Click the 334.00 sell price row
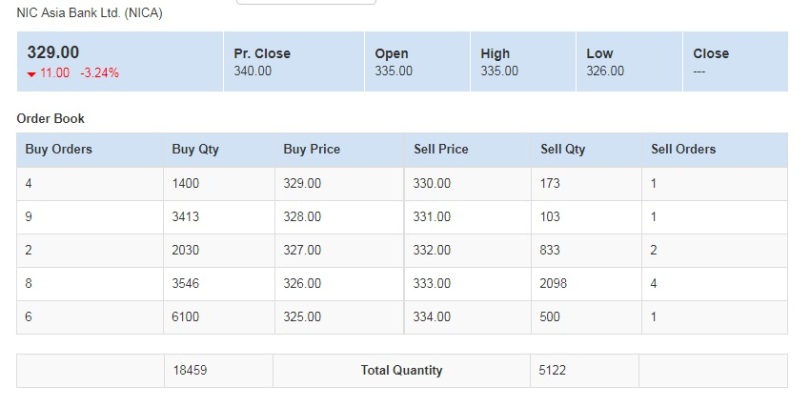 [x=432, y=317]
